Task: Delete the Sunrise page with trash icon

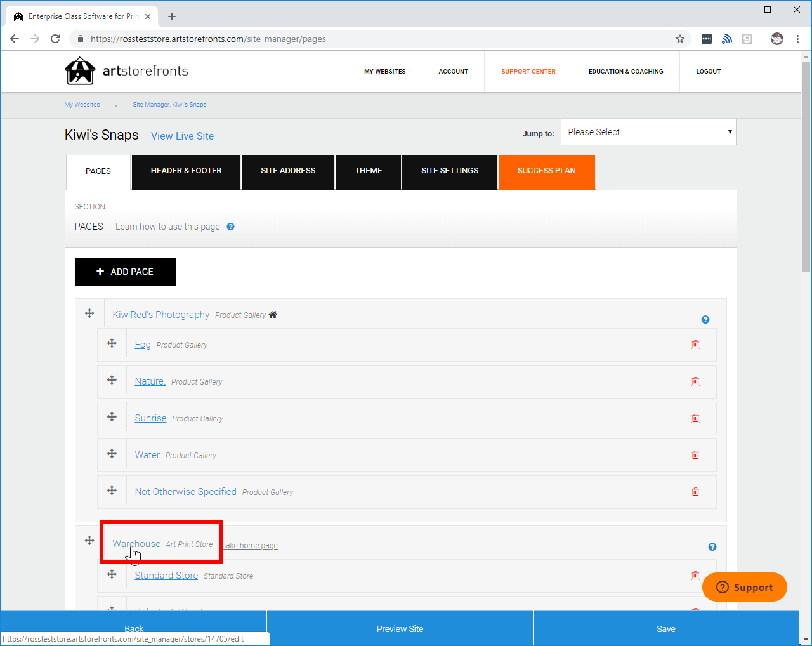Action: click(x=695, y=418)
